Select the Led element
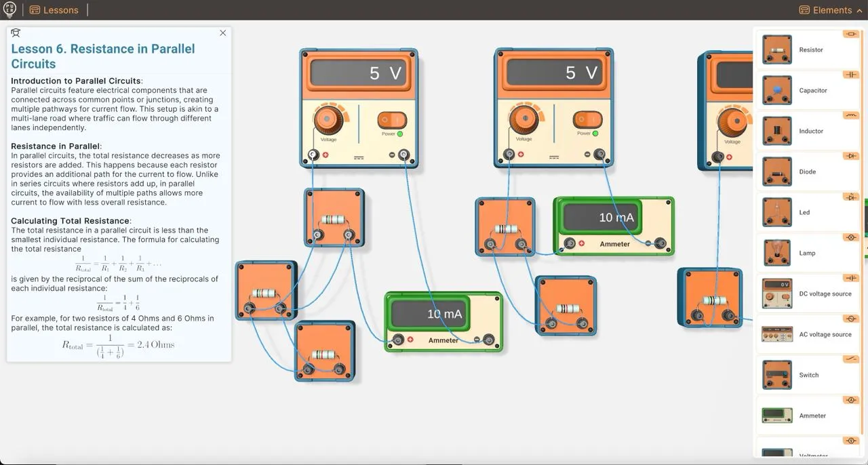This screenshot has width=868, height=465. (x=808, y=211)
